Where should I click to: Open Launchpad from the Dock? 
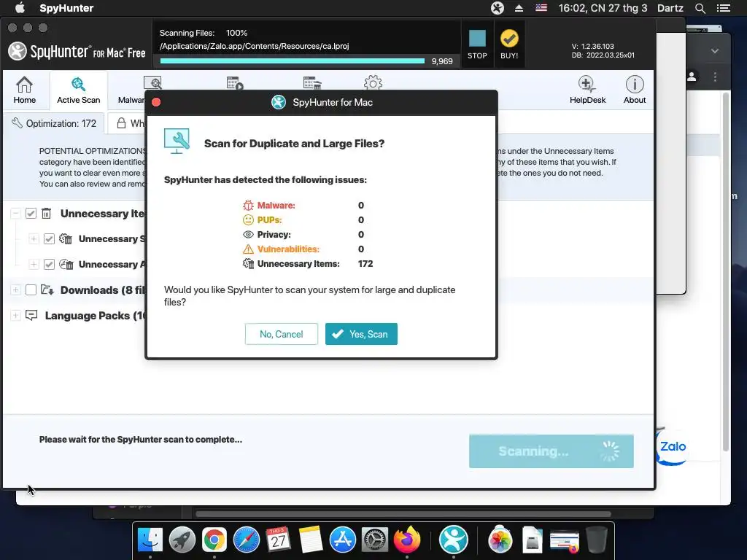(182, 540)
